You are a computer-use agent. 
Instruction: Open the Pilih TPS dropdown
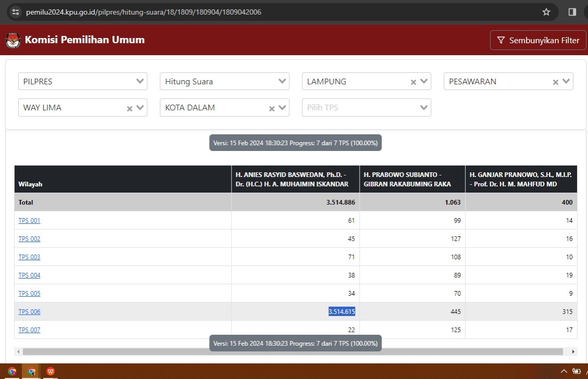click(366, 108)
